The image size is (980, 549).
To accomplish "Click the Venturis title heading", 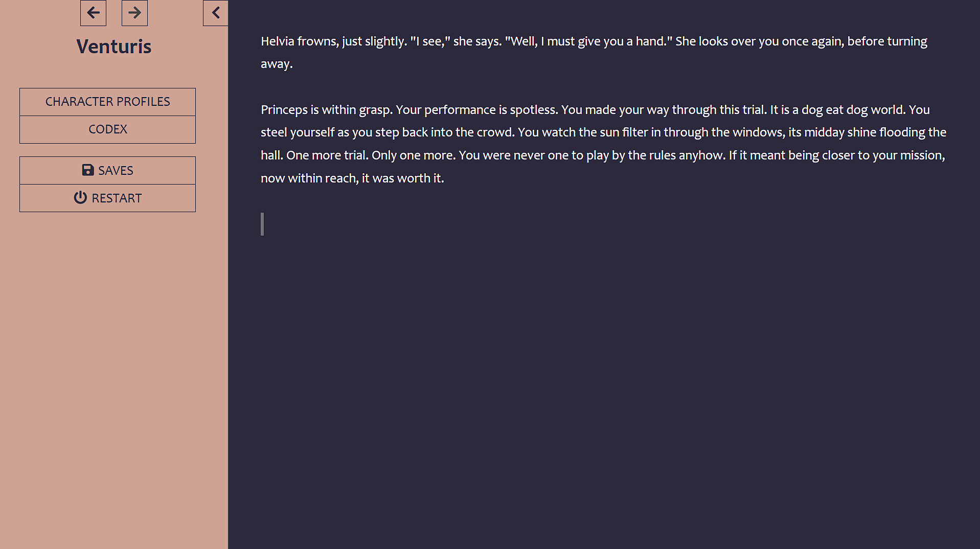I will (x=114, y=47).
